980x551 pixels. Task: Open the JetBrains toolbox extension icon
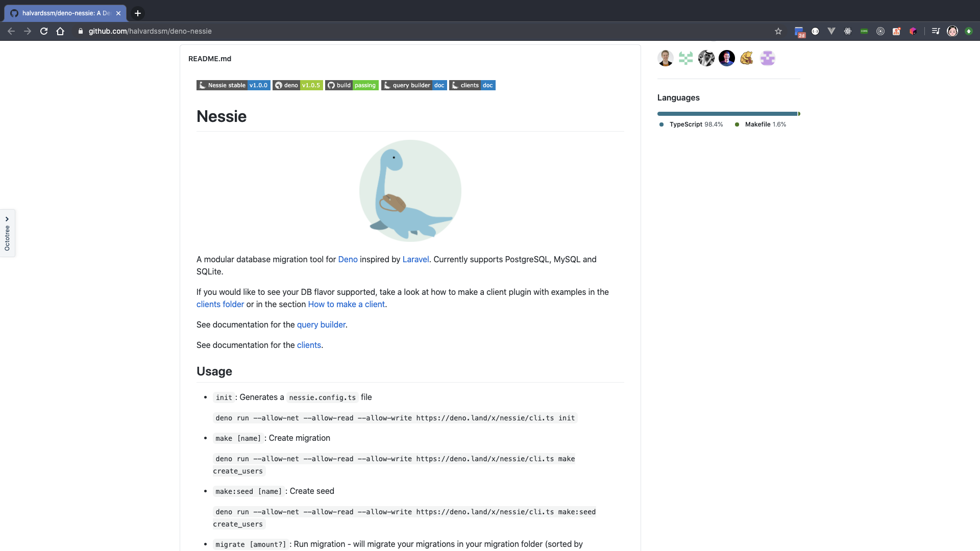[x=913, y=31]
